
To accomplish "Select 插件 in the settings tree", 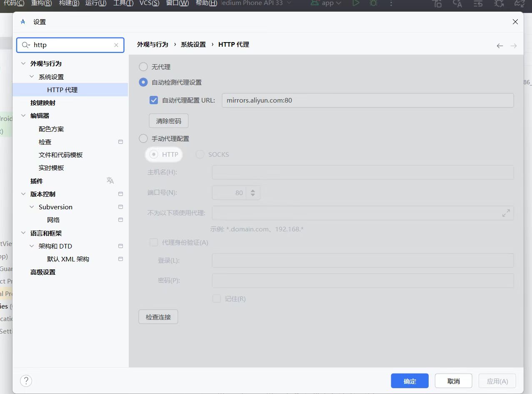I will click(37, 181).
